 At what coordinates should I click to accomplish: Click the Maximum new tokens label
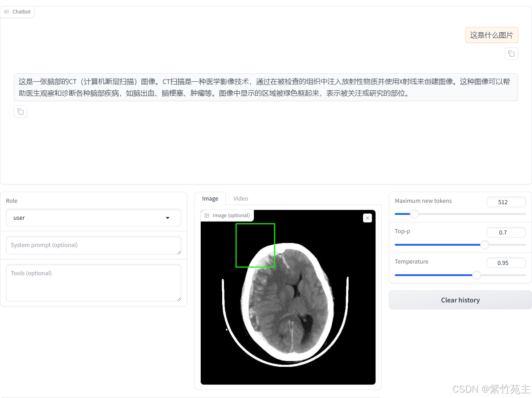[x=423, y=201]
